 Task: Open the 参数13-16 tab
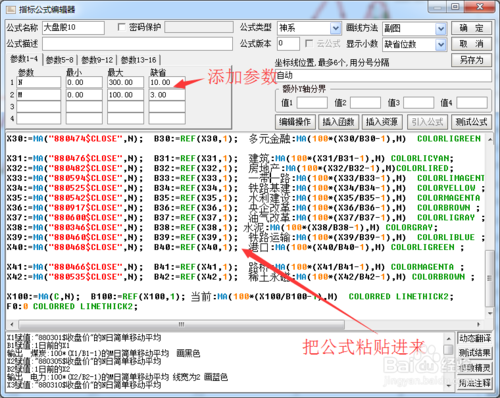tap(138, 60)
